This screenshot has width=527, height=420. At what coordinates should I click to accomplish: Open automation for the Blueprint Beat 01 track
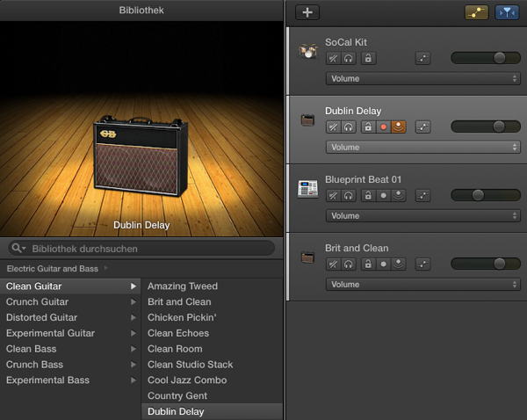(422, 195)
